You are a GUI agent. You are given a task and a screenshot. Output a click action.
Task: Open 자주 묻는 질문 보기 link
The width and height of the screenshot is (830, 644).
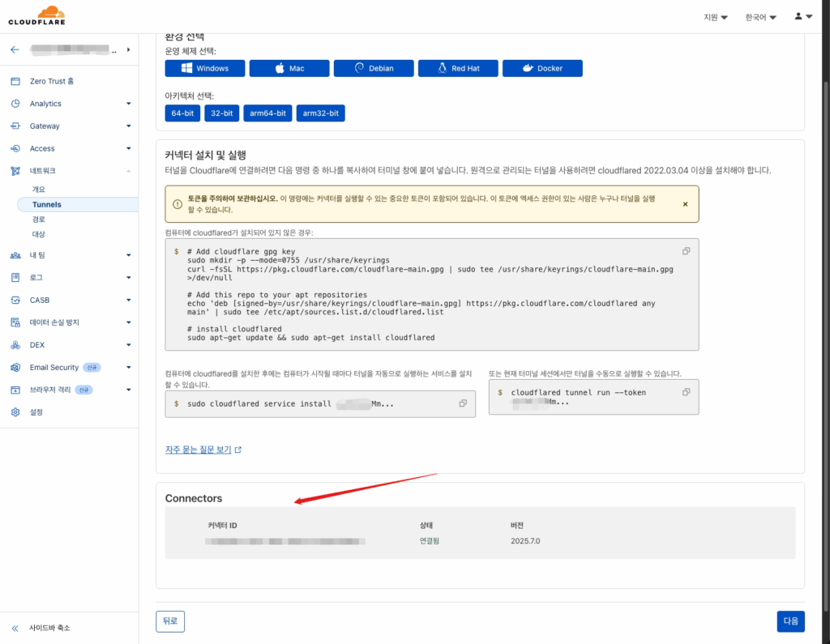(x=198, y=450)
